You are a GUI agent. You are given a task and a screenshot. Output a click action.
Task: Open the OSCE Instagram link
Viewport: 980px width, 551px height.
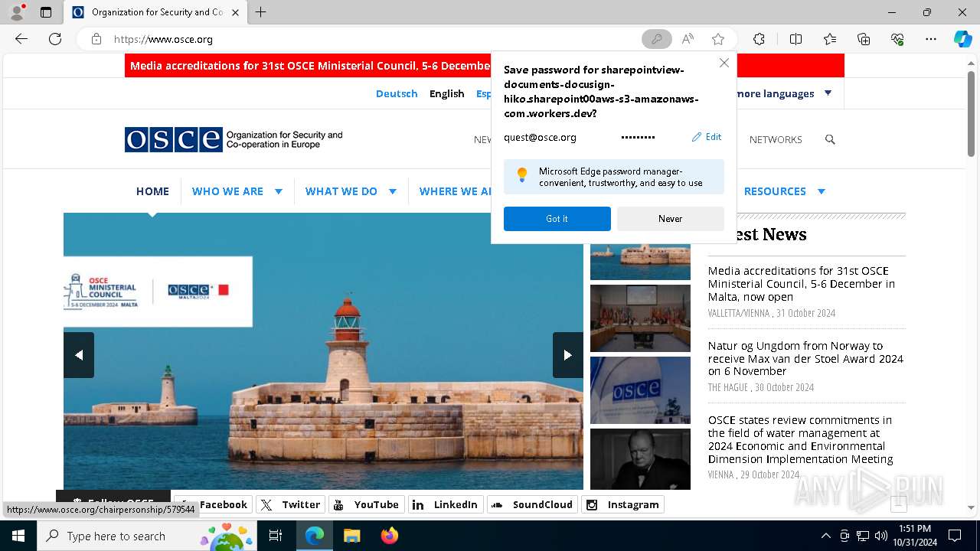click(x=623, y=504)
